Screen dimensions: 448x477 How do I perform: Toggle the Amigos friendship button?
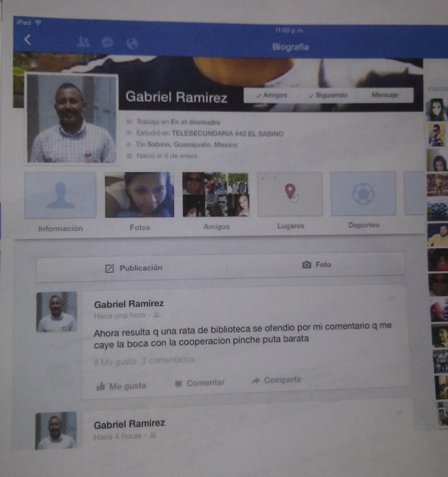(x=272, y=95)
